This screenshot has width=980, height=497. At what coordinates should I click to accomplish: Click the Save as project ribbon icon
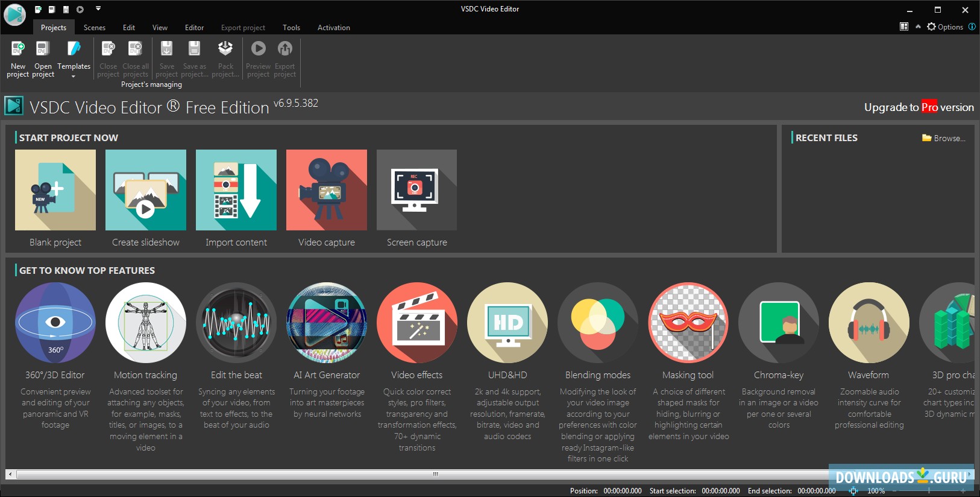click(x=195, y=59)
